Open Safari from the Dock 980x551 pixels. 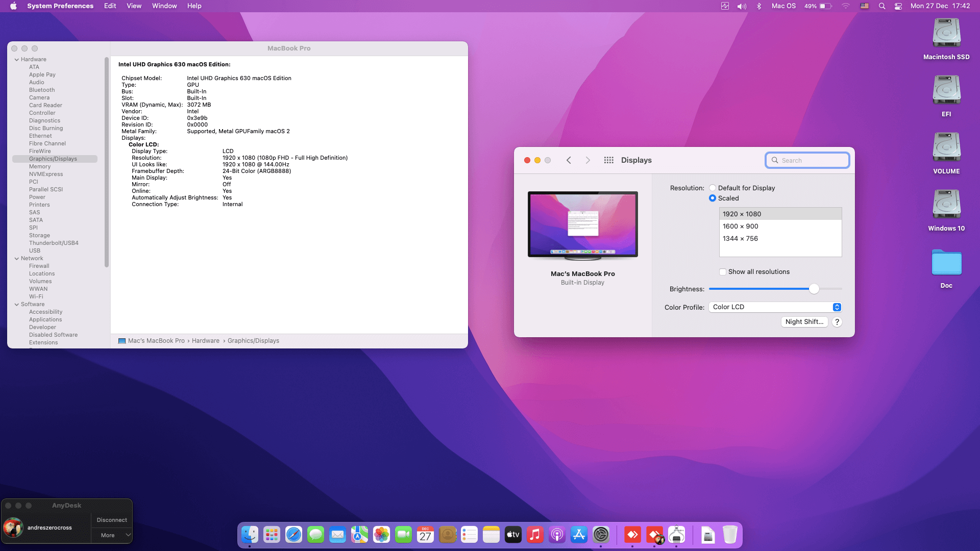pyautogui.click(x=293, y=535)
